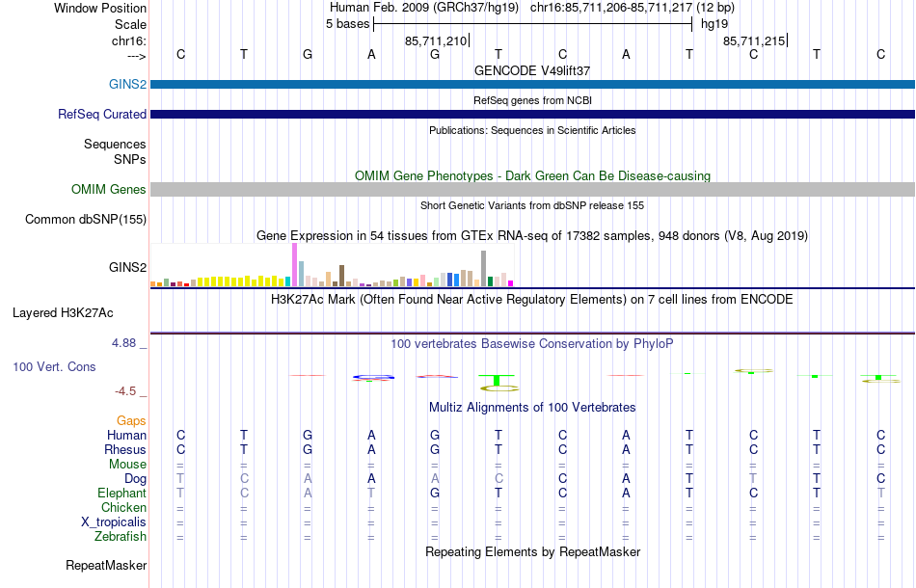Open the Common dbSNP(155) track label
Screen dimensions: 916x588
[x=86, y=220]
